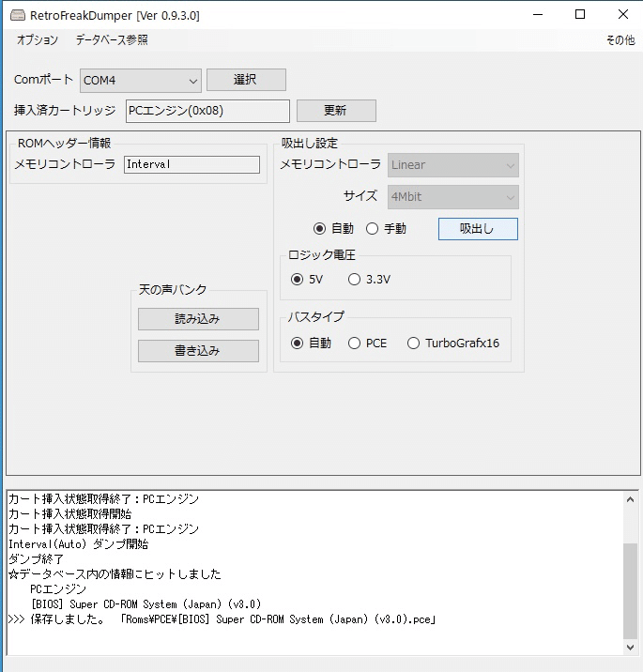
Task: Click 書き込み in 天の声バンク group
Action: pyautogui.click(x=198, y=351)
